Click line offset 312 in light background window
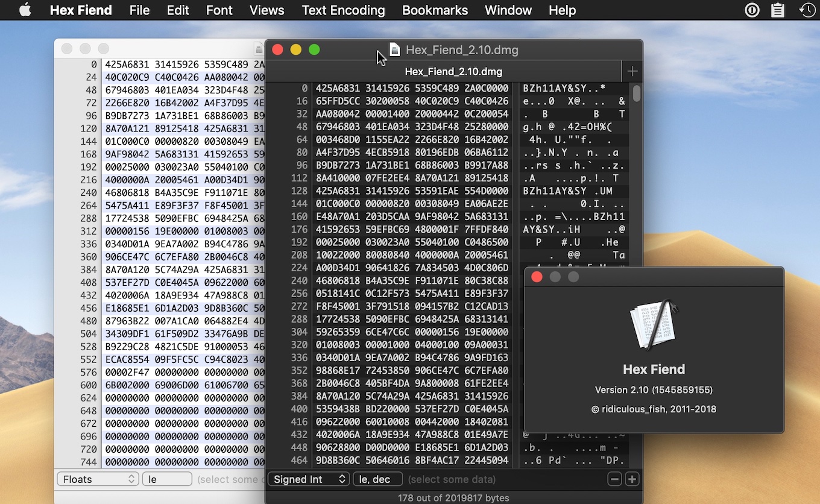Screen dimensions: 820x504 (x=89, y=232)
